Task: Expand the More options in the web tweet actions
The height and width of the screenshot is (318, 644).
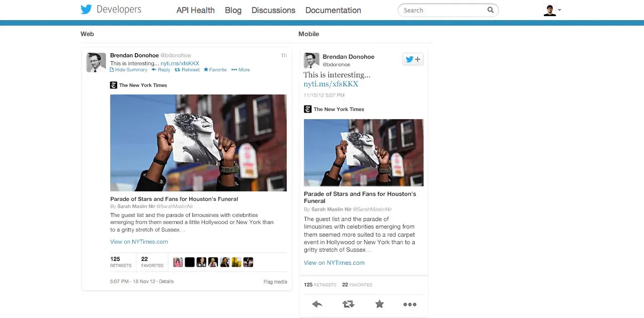Action: 240,69
